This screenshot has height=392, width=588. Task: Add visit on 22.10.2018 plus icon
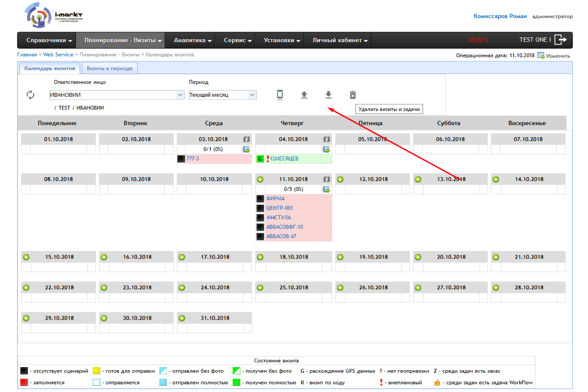tap(26, 287)
